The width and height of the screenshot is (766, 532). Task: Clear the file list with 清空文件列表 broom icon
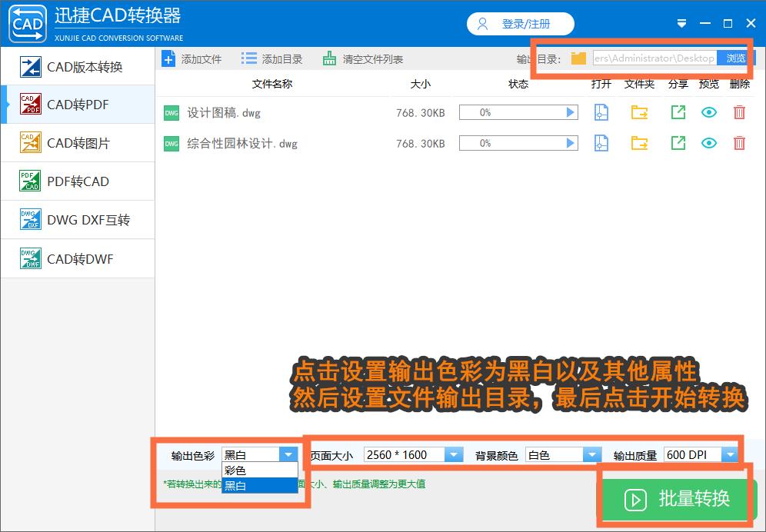point(328,58)
